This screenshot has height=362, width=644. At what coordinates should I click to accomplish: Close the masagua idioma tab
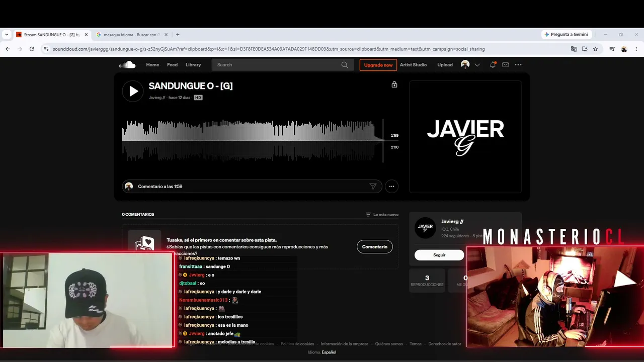(x=166, y=35)
